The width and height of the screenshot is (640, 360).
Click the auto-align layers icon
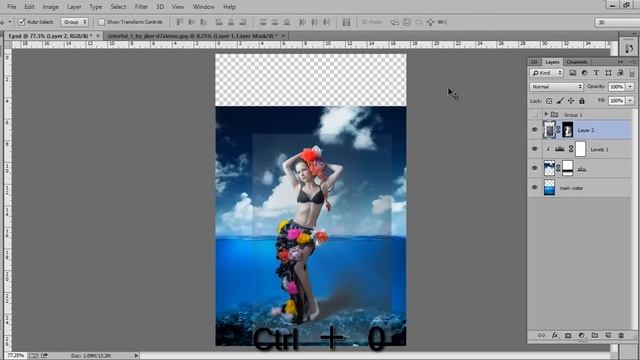tap(346, 22)
